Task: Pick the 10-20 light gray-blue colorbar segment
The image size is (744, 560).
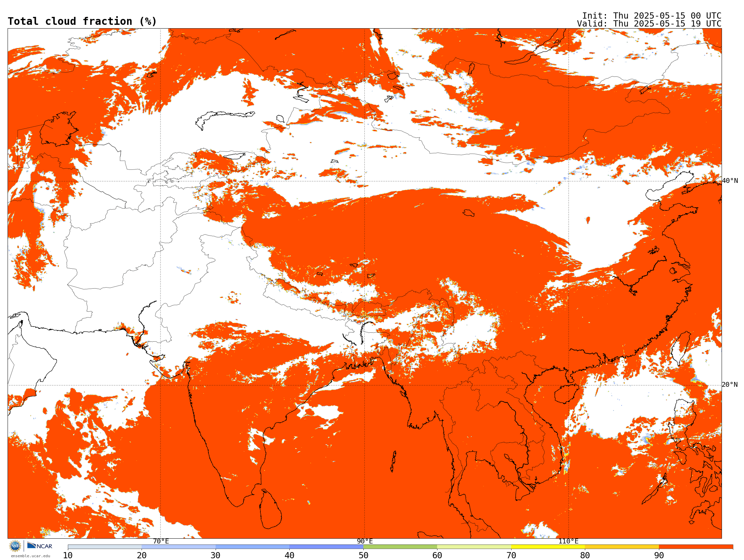Action: pyautogui.click(x=105, y=547)
